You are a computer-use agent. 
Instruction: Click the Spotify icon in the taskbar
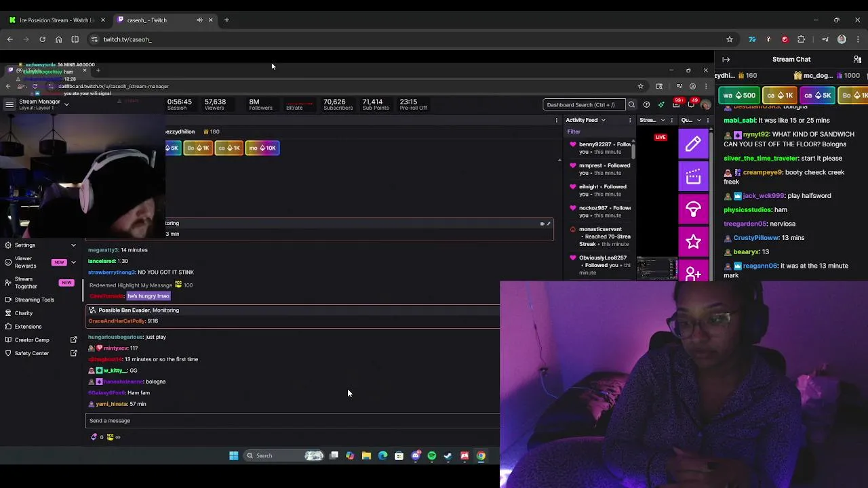pyautogui.click(x=432, y=455)
